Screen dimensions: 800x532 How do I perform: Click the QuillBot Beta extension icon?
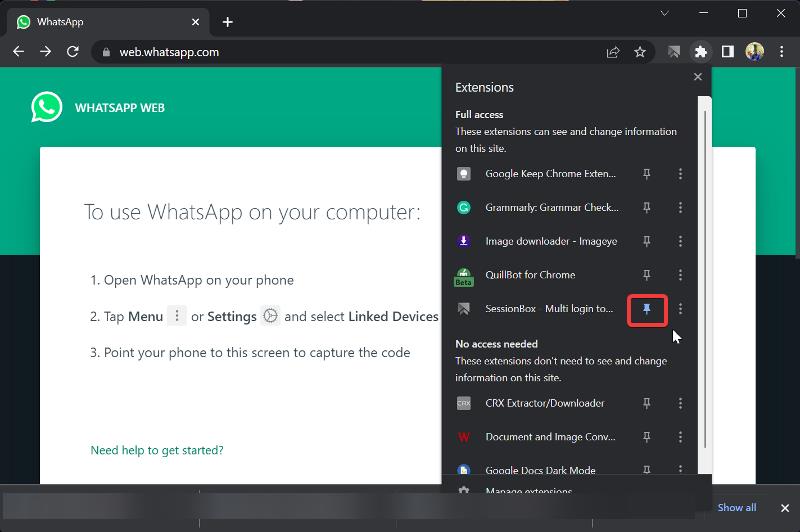tap(463, 276)
